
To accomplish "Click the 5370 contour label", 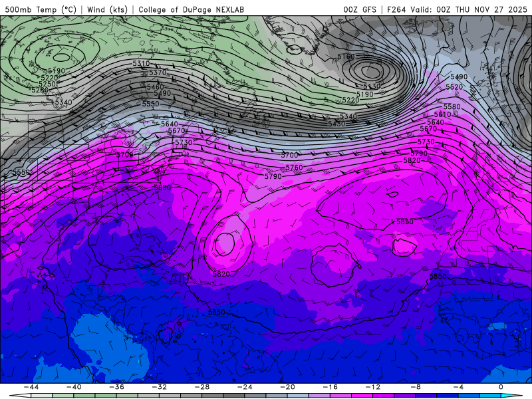I will pyautogui.click(x=158, y=72).
